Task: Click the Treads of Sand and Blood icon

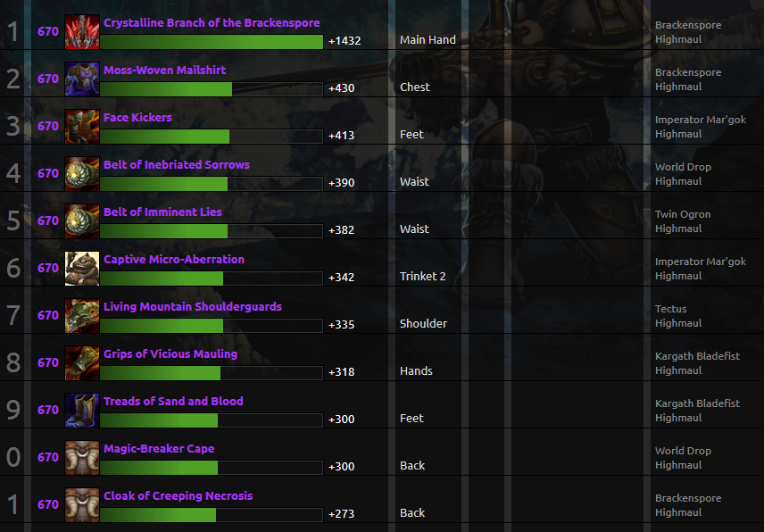Action: tap(82, 410)
